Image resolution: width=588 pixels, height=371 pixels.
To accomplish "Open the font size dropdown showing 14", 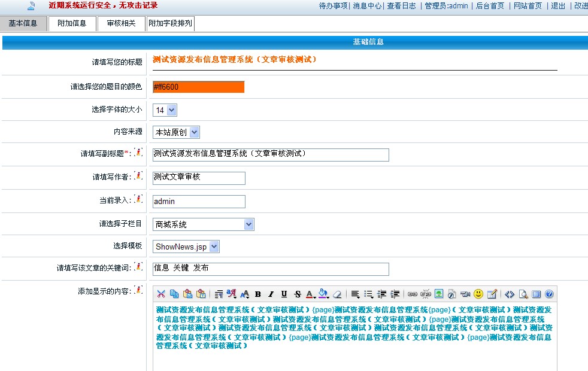I will click(x=165, y=110).
